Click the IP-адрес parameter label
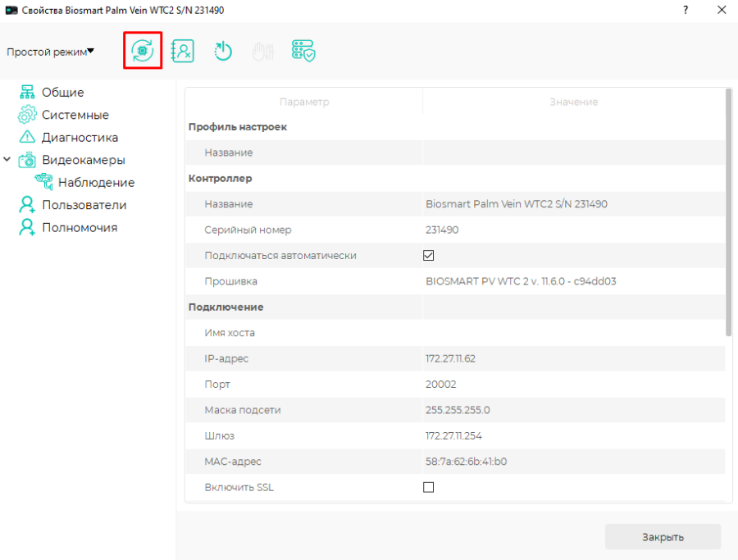Viewport: 738px width, 560px height. coord(226,358)
